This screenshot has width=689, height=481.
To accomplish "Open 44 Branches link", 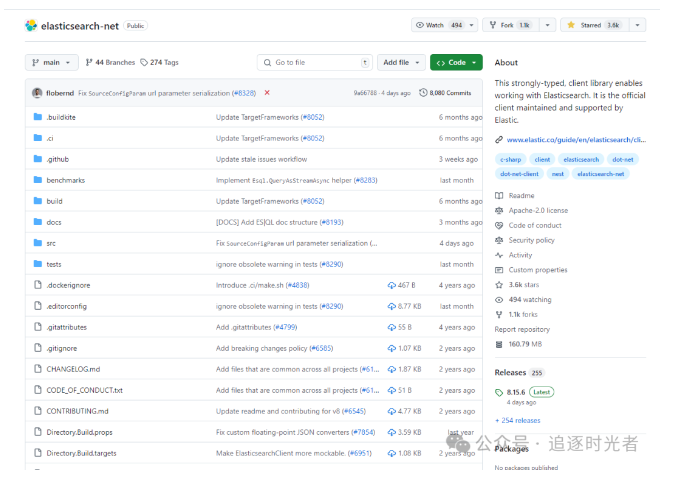I will (110, 62).
